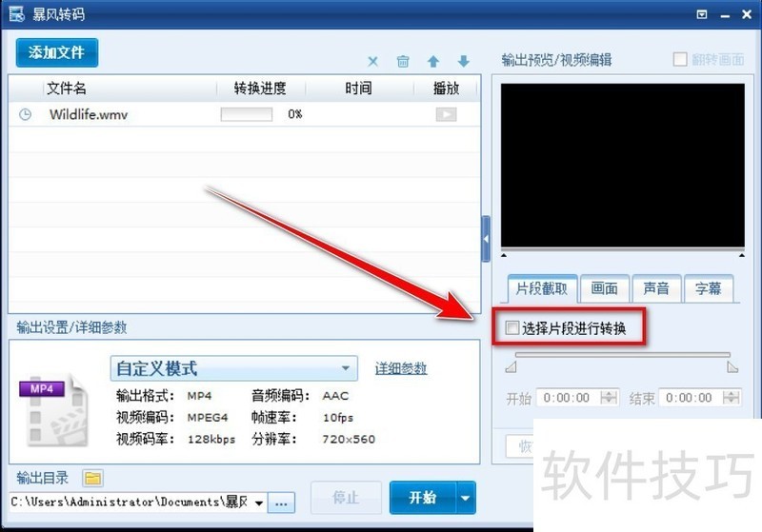Open the dropdown arrow next to 开始 button
The image size is (762, 532).
pos(466,498)
